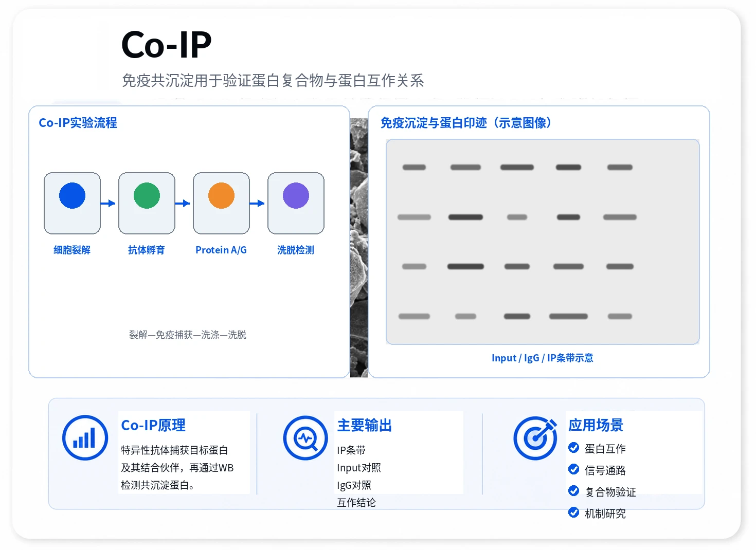Click the 主要输出 heading

coord(365,425)
